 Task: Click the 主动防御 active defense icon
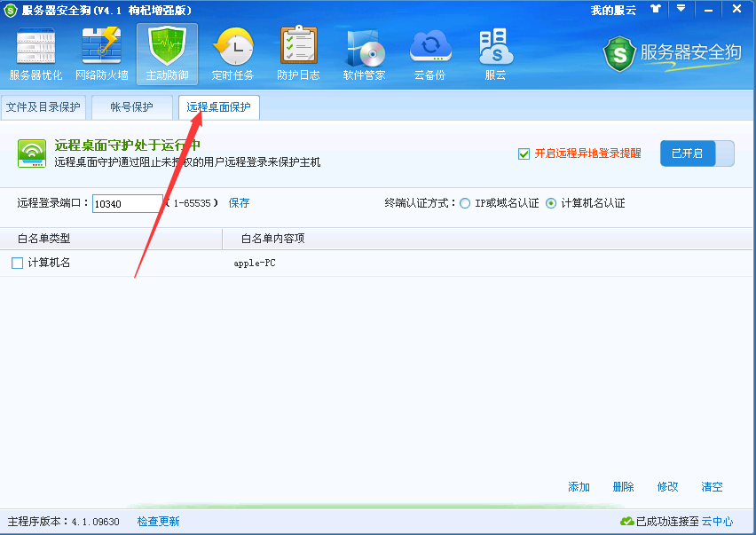click(165, 53)
